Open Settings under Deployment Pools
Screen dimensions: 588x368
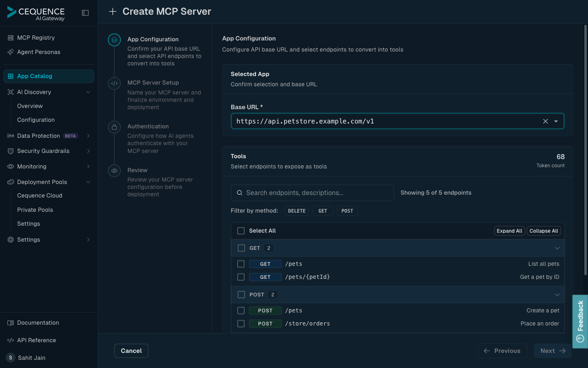click(x=29, y=224)
